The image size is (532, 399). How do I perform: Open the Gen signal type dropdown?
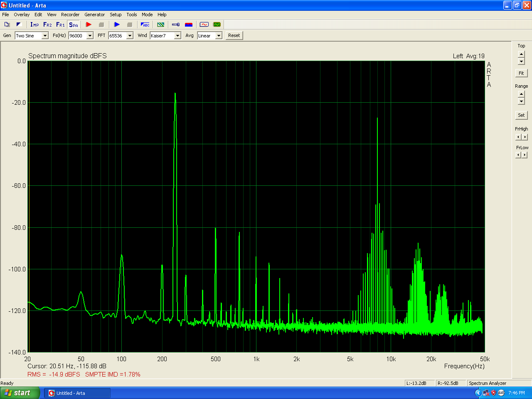(x=45, y=36)
